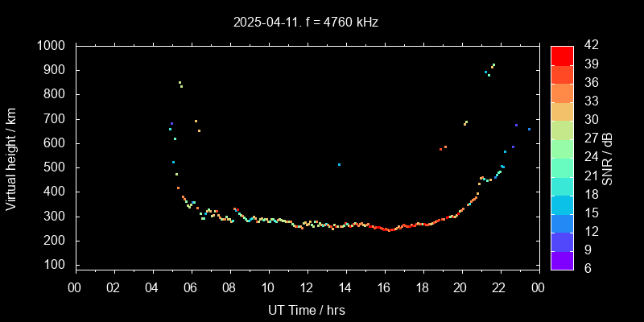
Task: Click the red 39–42 dB colorbar segment
Action: [562, 55]
